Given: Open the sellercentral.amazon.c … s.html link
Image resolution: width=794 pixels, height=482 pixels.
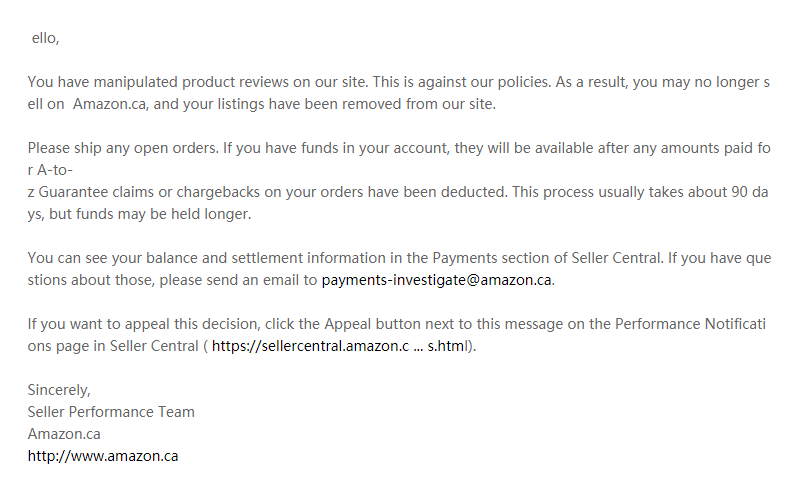Looking at the screenshot, I should pos(338,346).
